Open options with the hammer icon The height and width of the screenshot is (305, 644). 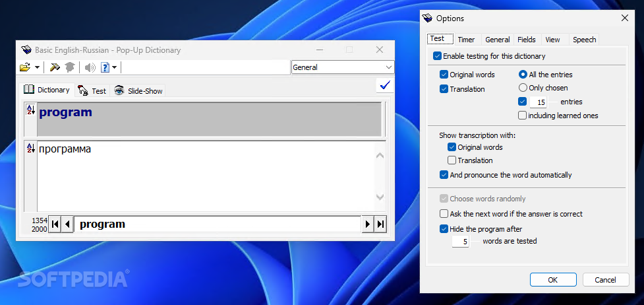(x=55, y=67)
